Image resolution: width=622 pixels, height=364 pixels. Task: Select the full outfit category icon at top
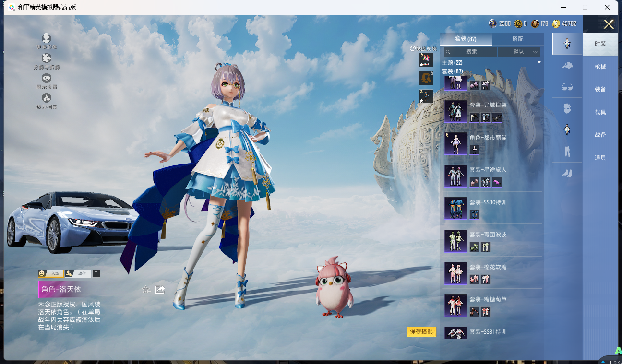[x=567, y=44]
